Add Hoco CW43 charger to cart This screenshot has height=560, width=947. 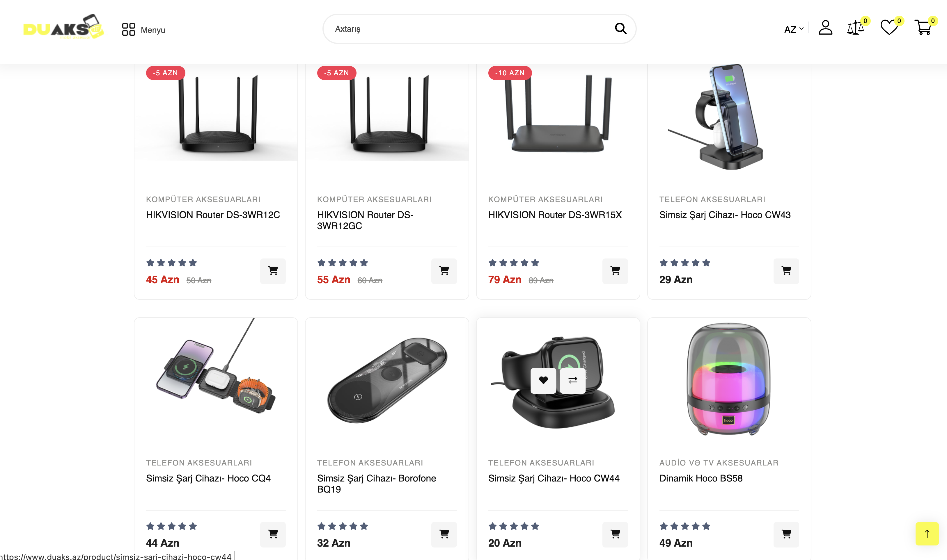coord(786,271)
